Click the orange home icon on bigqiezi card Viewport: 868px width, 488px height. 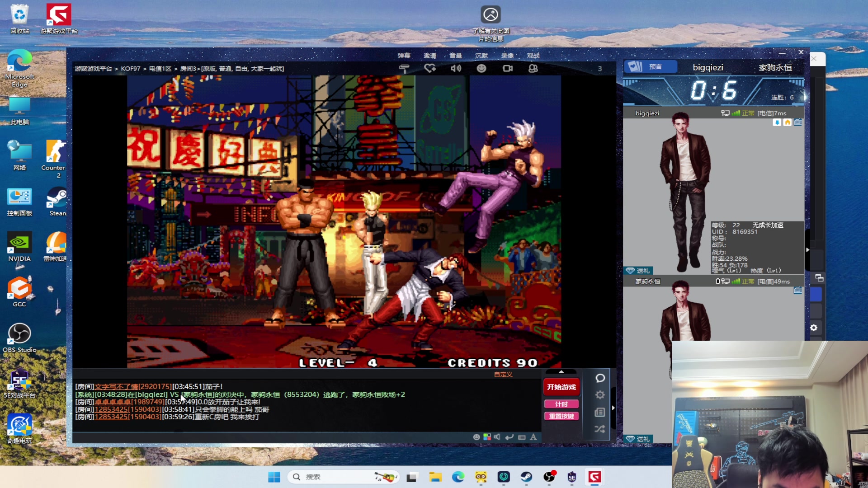[x=787, y=122]
